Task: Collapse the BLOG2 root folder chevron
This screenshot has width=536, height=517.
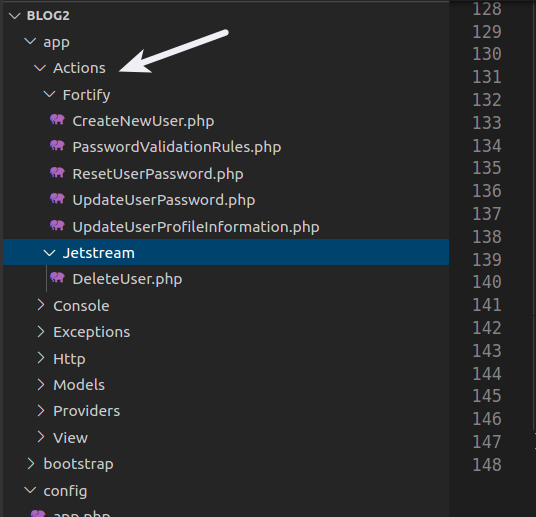Action: tap(15, 16)
